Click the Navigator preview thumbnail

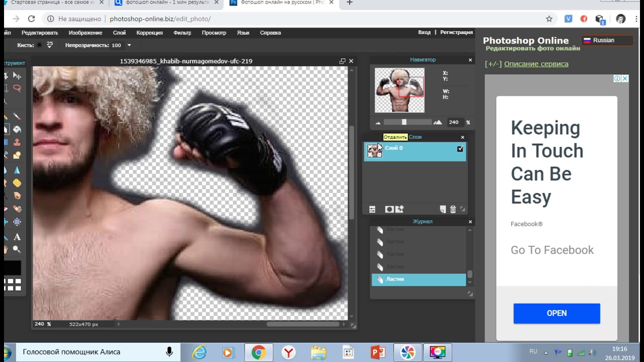pyautogui.click(x=399, y=90)
